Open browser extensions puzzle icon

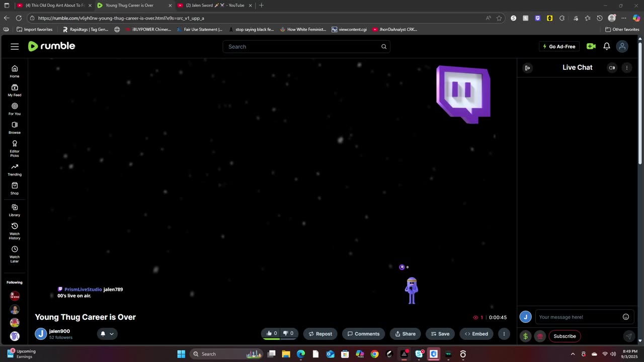562,18
